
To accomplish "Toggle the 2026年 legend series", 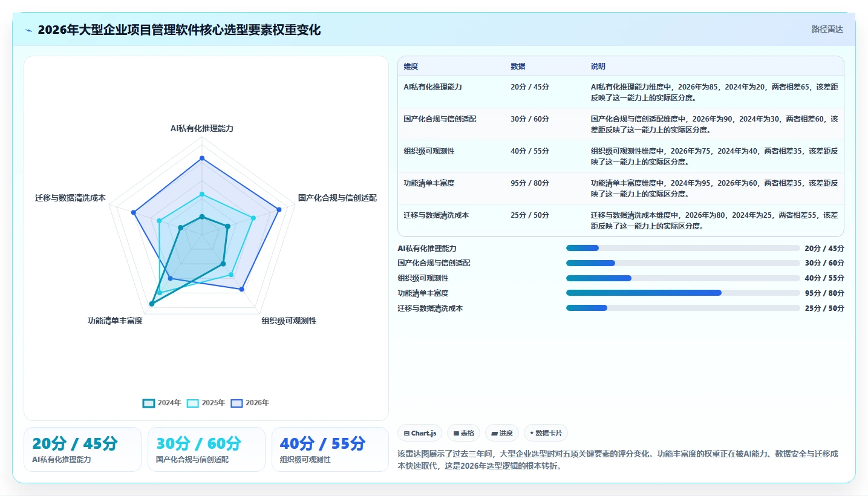I will pos(250,403).
